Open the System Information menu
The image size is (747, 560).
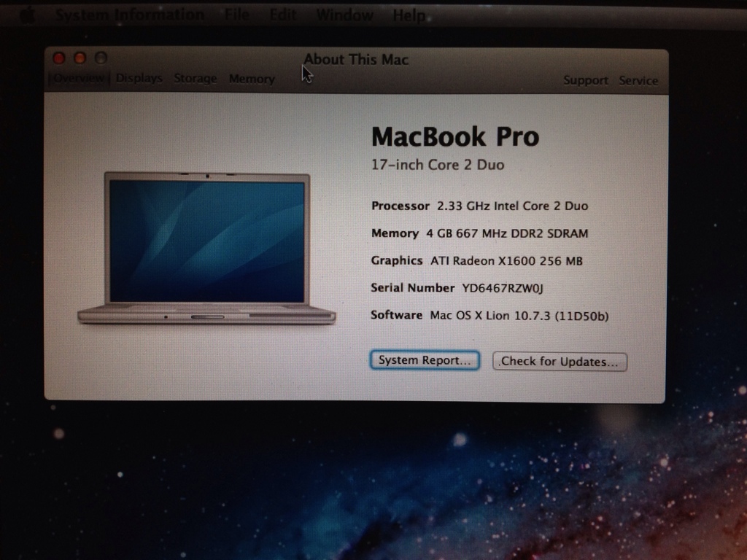pyautogui.click(x=130, y=15)
